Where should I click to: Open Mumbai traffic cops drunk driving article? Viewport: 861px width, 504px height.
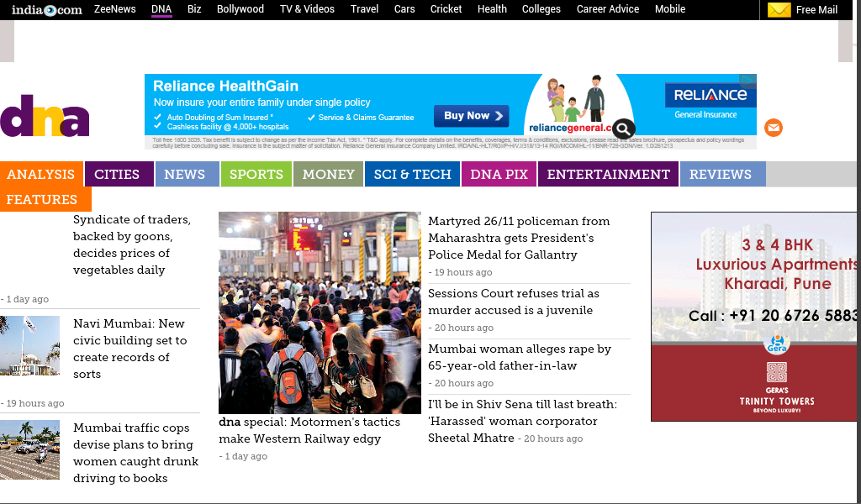[x=135, y=453]
